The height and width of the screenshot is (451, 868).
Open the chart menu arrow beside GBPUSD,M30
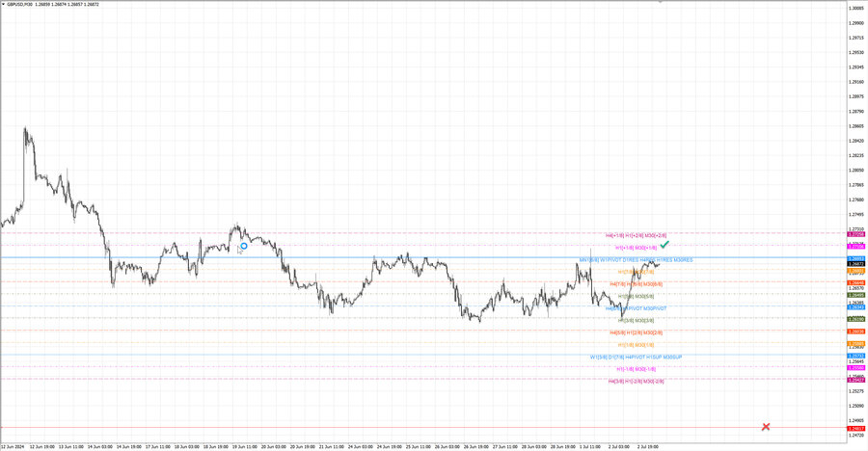[3, 5]
